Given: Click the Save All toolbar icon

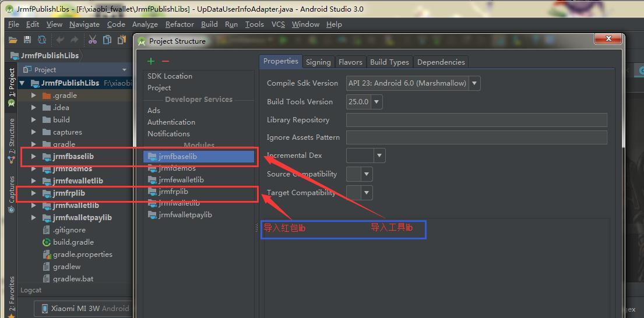Looking at the screenshot, I should pyautogui.click(x=27, y=40).
